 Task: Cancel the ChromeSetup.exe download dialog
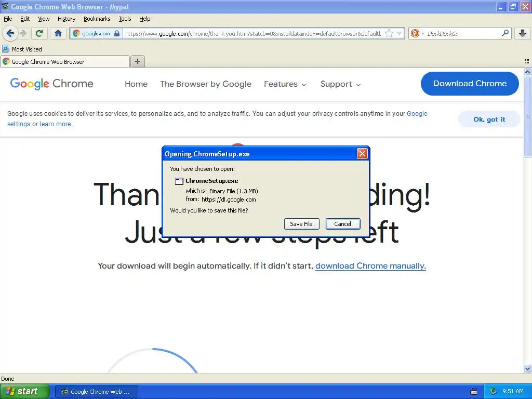tap(343, 224)
